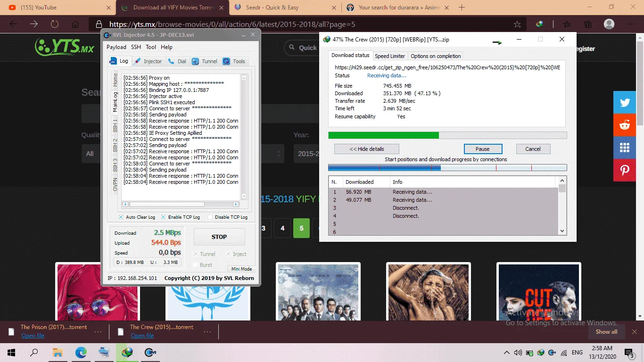Open browser Settings and more menu
644x362 pixels.
coord(631,24)
